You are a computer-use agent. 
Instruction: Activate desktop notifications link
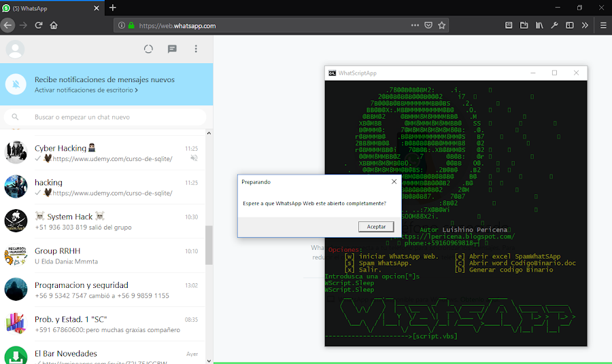click(86, 90)
